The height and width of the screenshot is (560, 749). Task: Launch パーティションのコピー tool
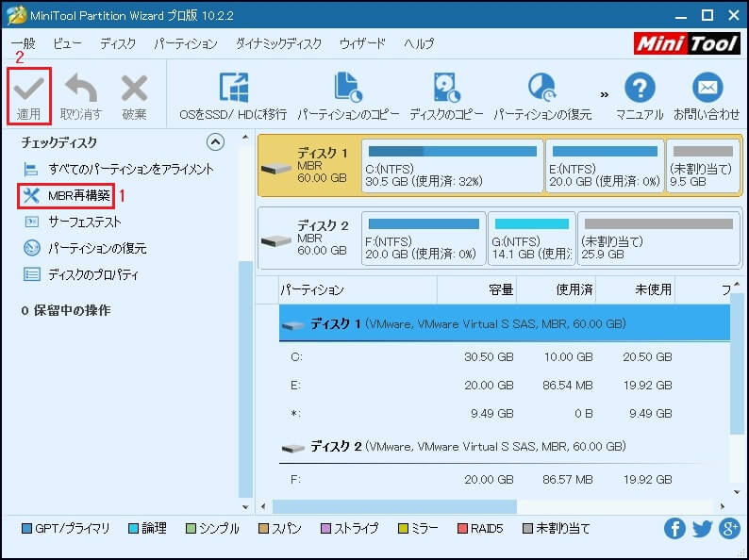[x=348, y=96]
